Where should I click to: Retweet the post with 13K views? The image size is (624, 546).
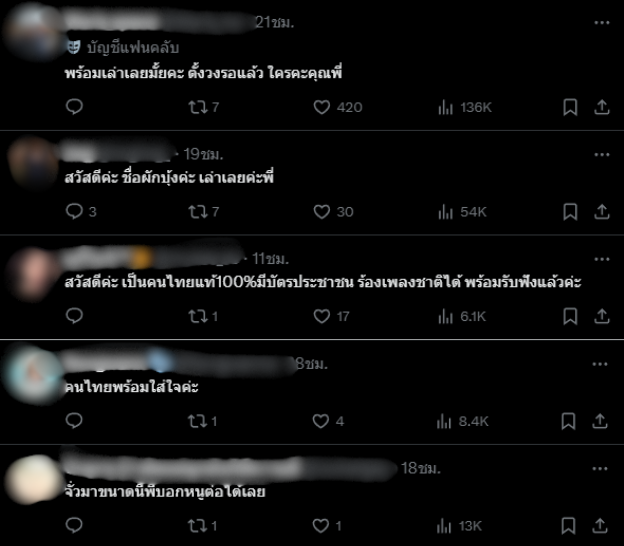203,526
